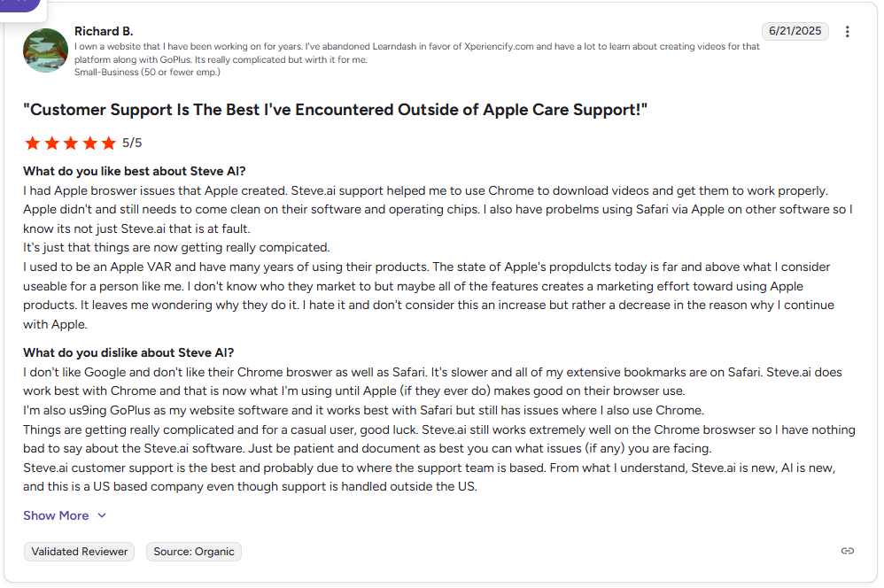Click the second red rating star
This screenshot has width=884, height=588.
point(52,143)
